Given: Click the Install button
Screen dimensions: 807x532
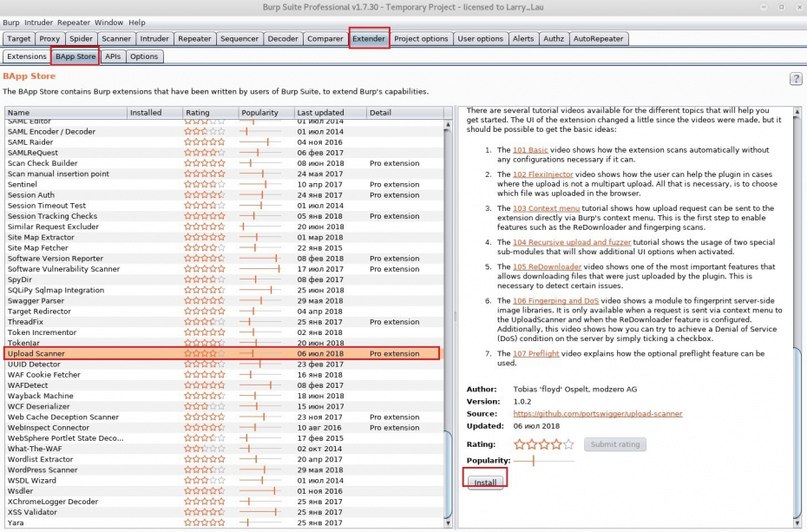Looking at the screenshot, I should 485,483.
